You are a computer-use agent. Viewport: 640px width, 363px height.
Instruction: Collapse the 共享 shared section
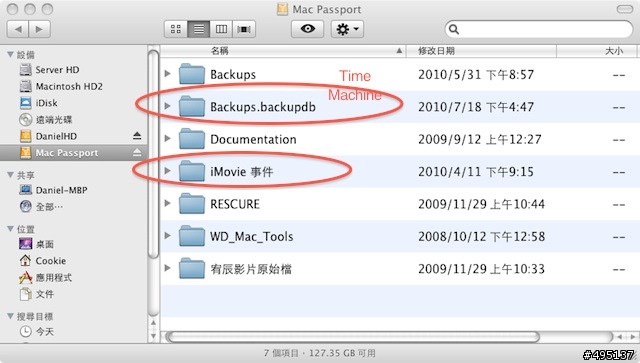[x=11, y=175]
